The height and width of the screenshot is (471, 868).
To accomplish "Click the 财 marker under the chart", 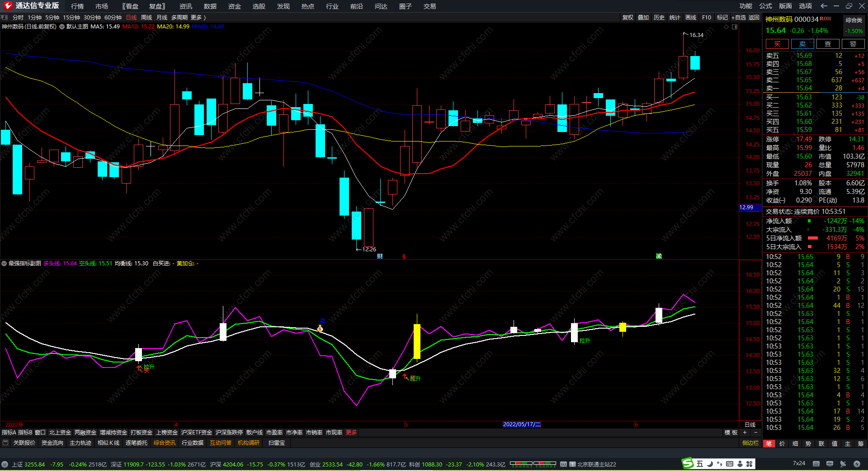I will (380, 256).
